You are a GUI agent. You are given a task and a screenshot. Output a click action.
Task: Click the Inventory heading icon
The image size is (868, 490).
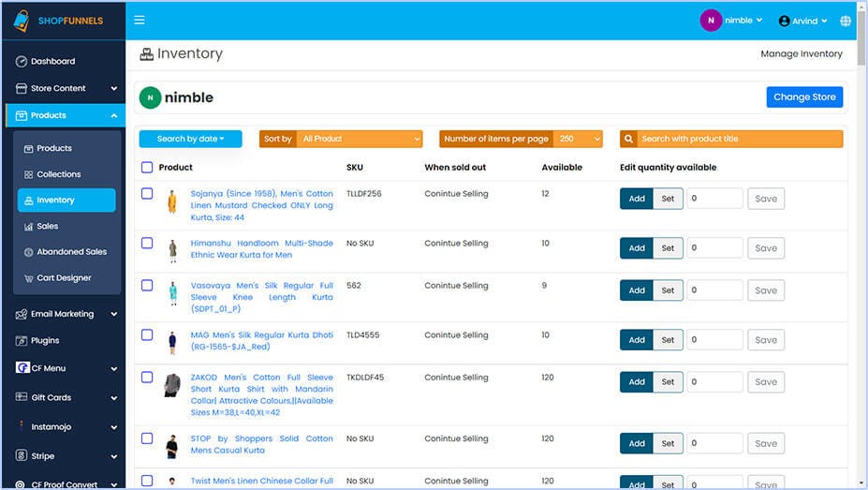(147, 54)
